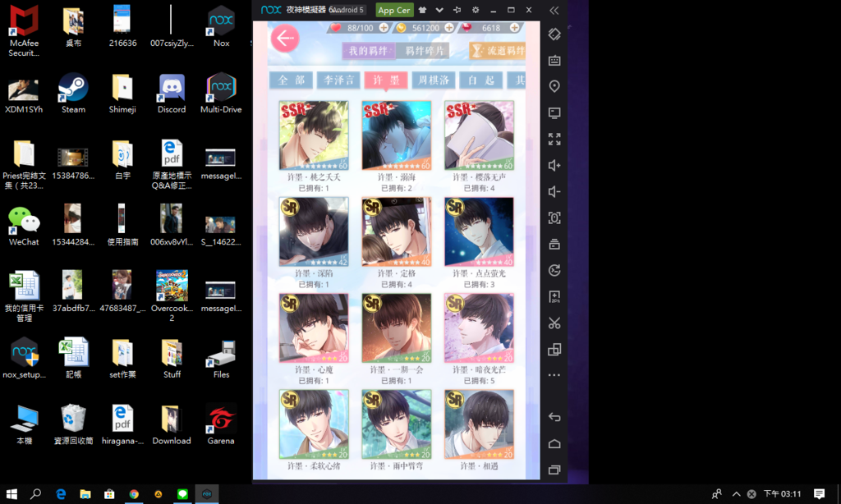Select the McAfee Security desktop icon
The height and width of the screenshot is (504, 841).
click(24, 30)
